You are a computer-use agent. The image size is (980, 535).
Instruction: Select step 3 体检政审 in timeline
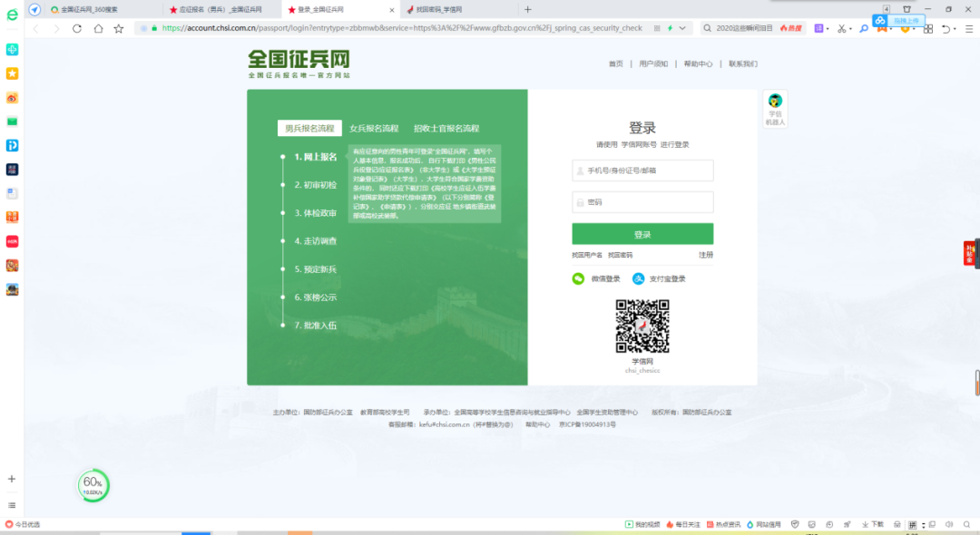click(x=314, y=213)
